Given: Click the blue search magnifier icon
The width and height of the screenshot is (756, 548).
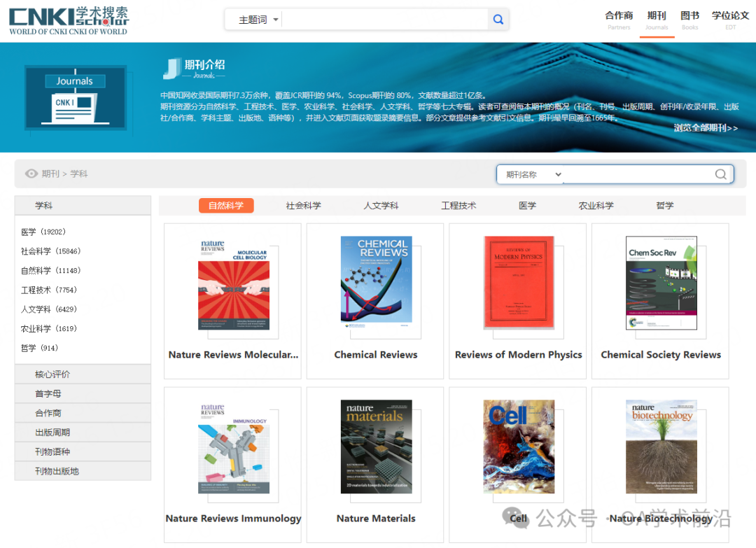Looking at the screenshot, I should pos(498,20).
